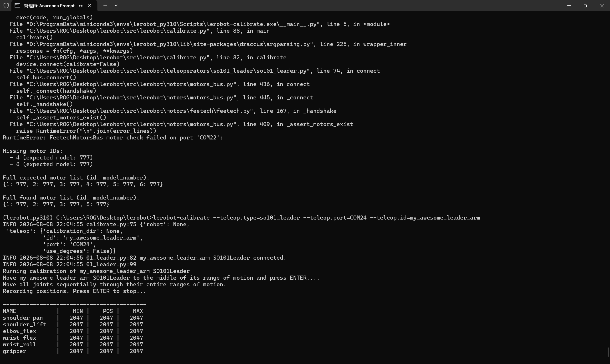This screenshot has height=364, width=610.
Task: Restore down the terminal window
Action: point(585,5)
